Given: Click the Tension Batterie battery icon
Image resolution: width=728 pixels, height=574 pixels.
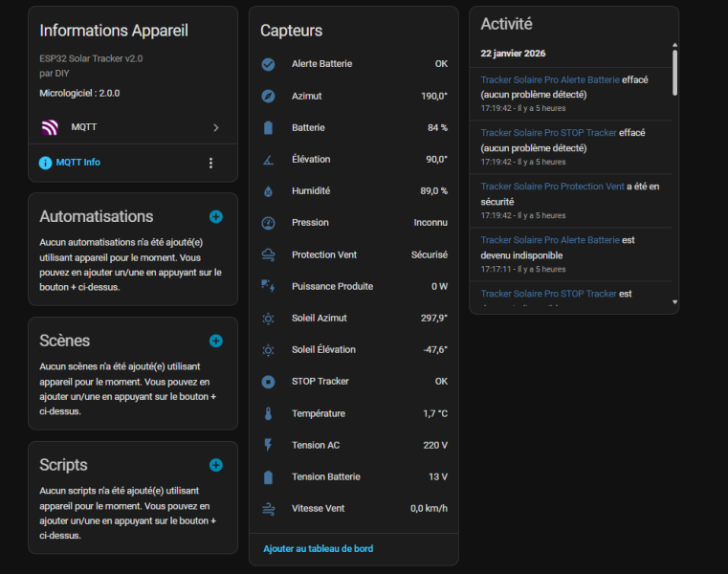Looking at the screenshot, I should click(x=268, y=477).
